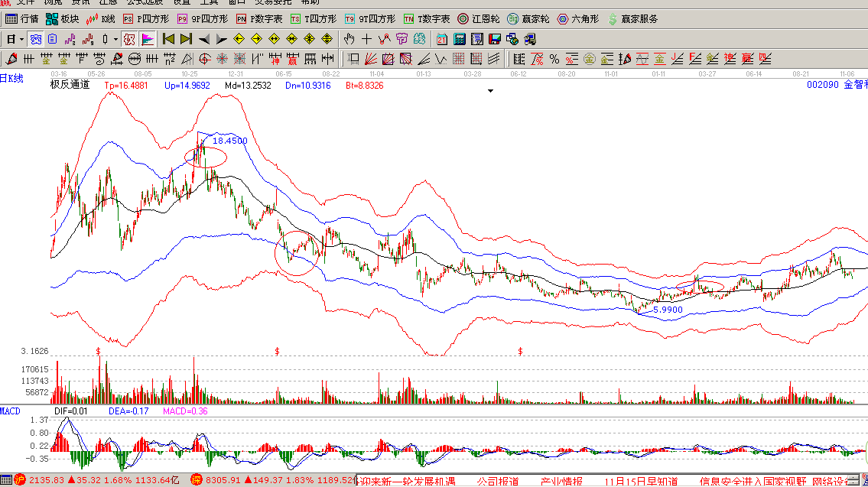The image size is (868, 487).
Task: Open the calculator tool icon
Action: [x=460, y=39]
